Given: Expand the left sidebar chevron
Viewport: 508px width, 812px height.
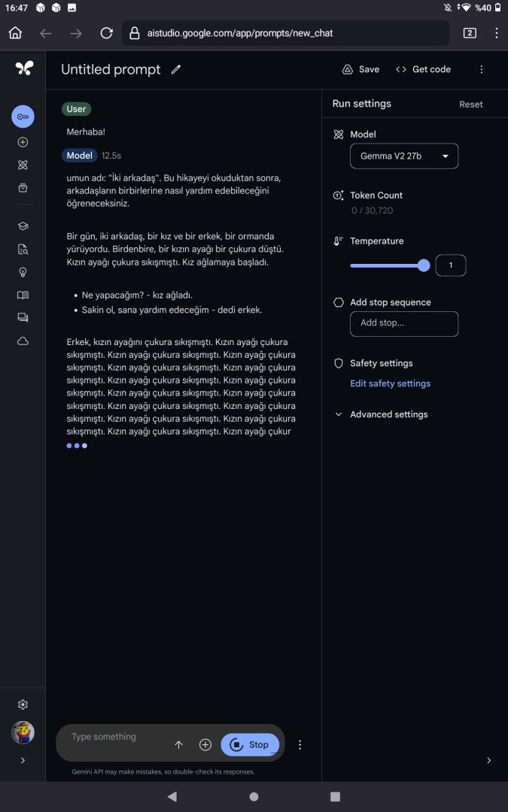Looking at the screenshot, I should 23,760.
